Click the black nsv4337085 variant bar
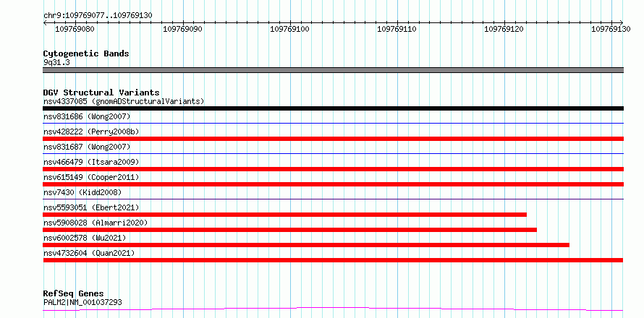This screenshot has height=318, width=644. tap(333, 108)
